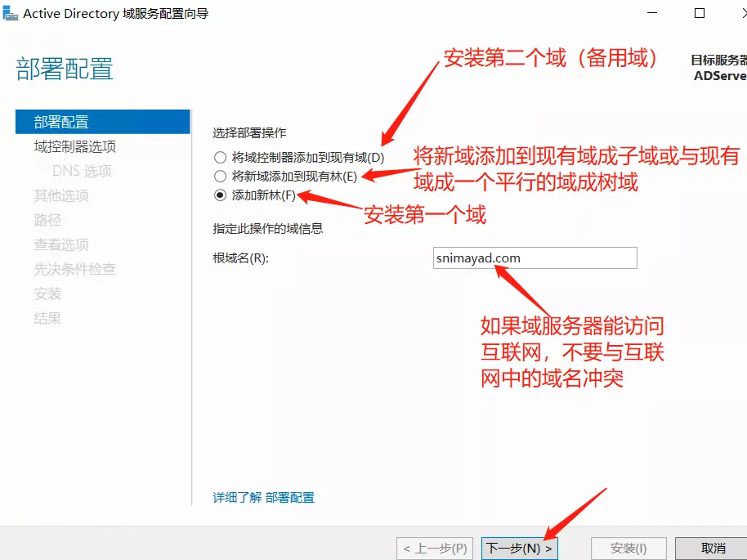Select 其他选项 in the step list
747x560 pixels.
point(61,195)
